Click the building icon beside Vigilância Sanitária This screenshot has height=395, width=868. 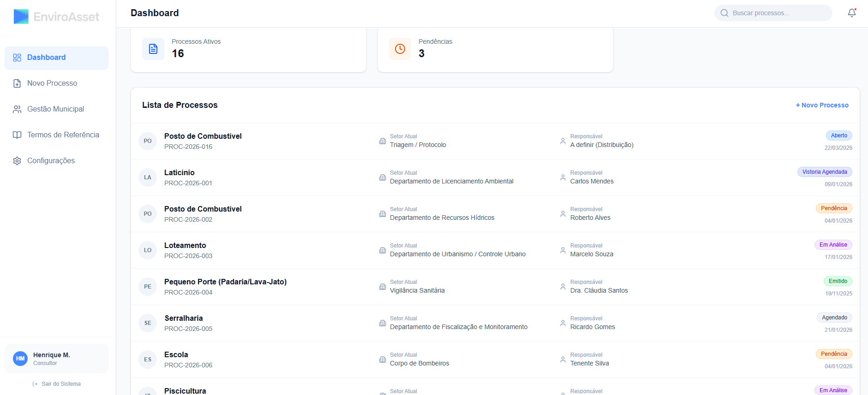coord(383,287)
